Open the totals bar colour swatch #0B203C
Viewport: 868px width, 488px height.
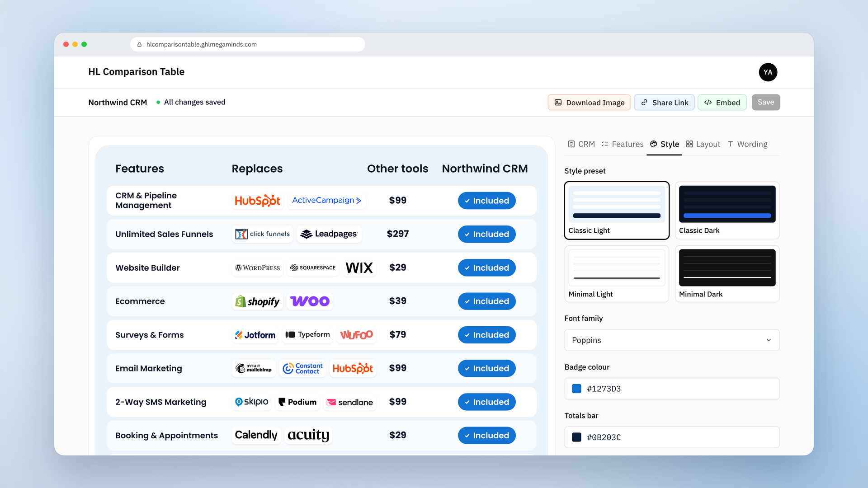(x=576, y=437)
